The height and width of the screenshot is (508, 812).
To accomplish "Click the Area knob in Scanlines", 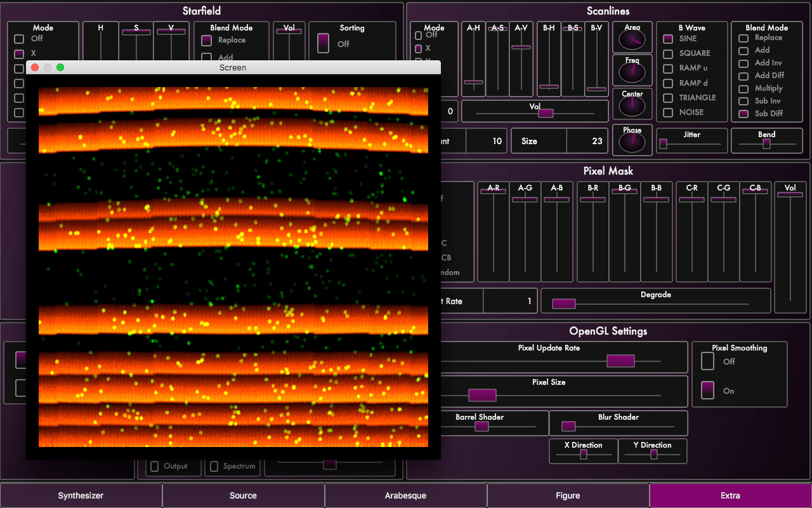I will pos(632,41).
